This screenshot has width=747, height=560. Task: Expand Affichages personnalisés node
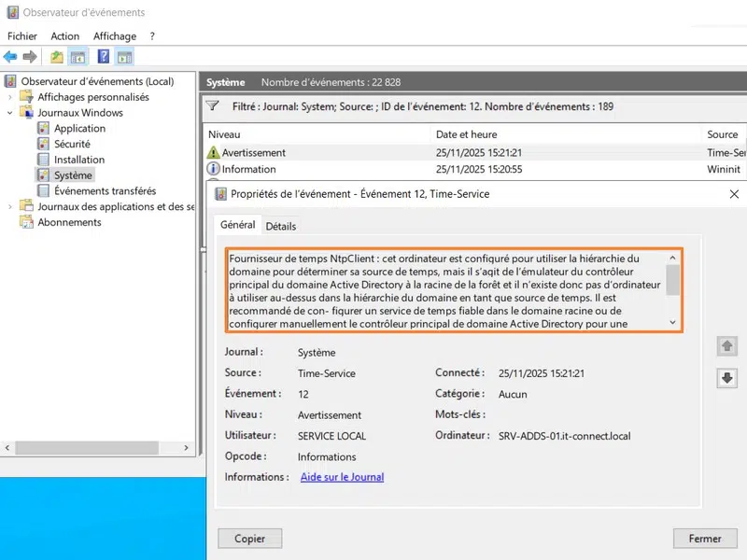pos(10,97)
